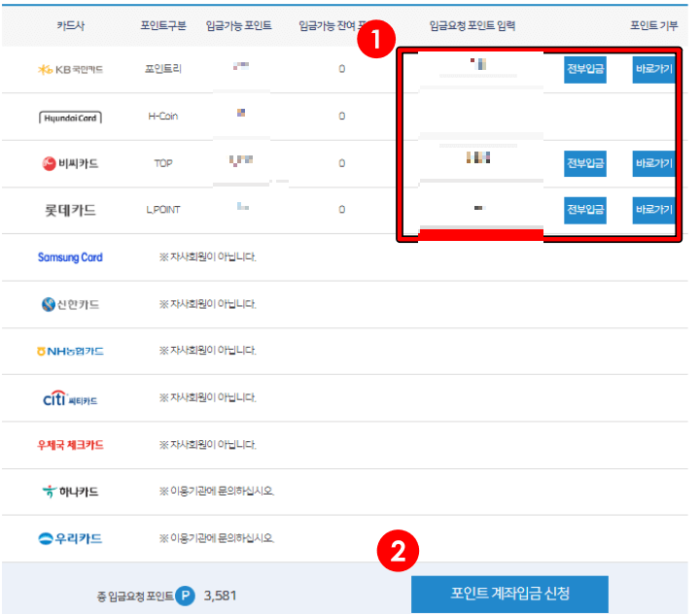Click the Samsung Card logo

(x=70, y=257)
